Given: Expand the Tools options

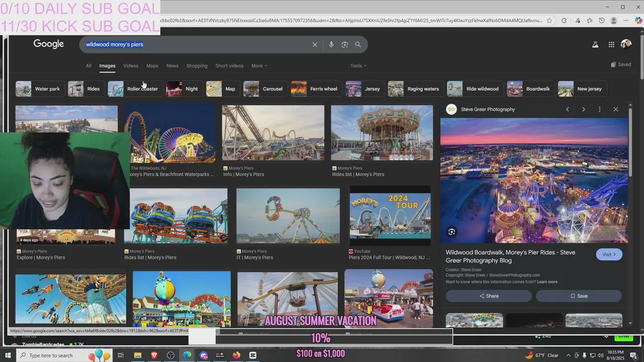Looking at the screenshot, I should click(358, 66).
